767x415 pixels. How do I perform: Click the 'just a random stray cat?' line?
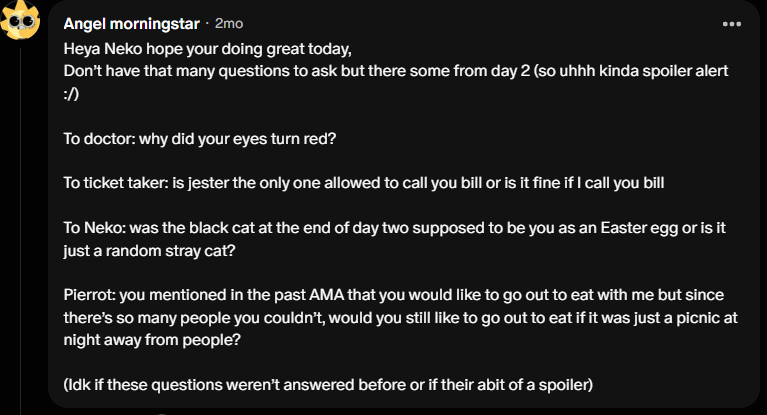[149, 251]
